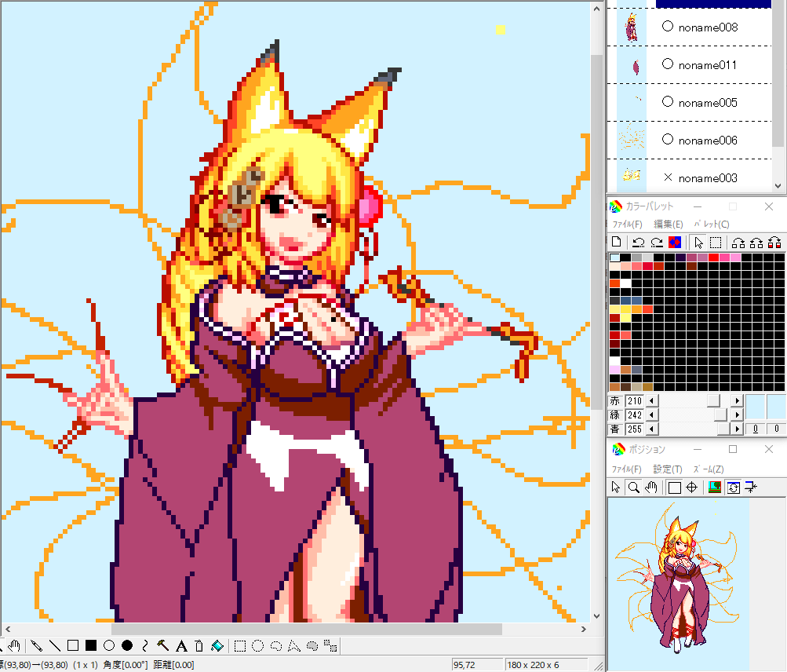
Task: Select the rectangular selection tool
Action: click(240, 645)
